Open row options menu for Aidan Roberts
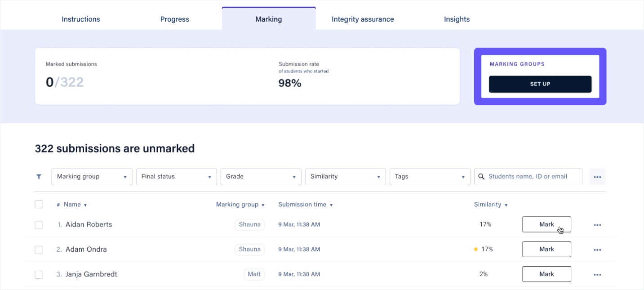Screen dimensions: 644x290 (597, 224)
